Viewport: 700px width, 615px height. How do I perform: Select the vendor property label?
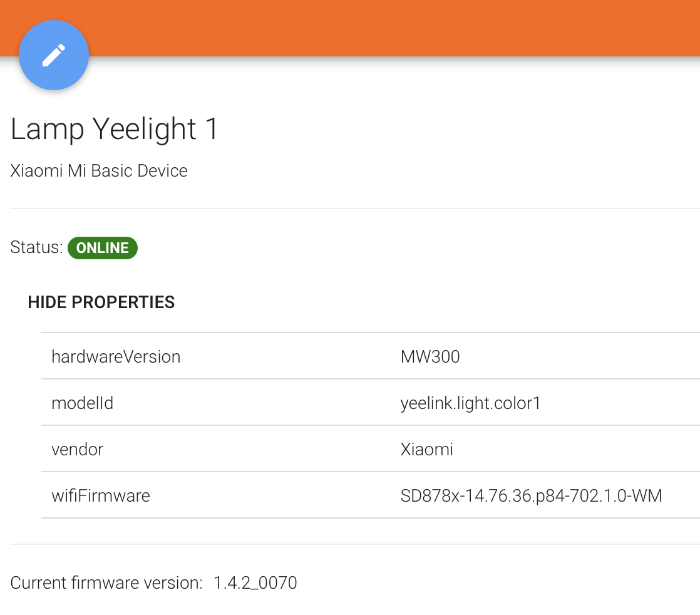[x=77, y=449]
